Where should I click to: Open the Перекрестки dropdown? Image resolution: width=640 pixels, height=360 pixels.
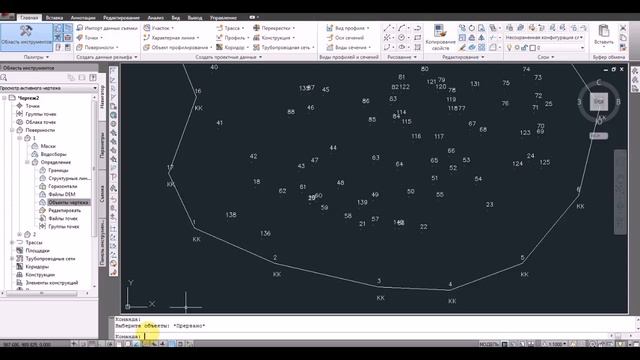(274, 28)
